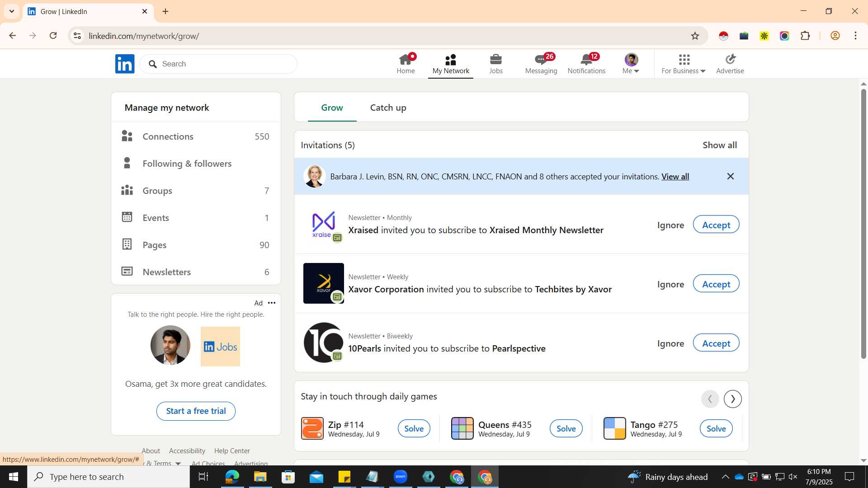The image size is (868, 488).
Task: Open Tango game icon
Action: click(x=615, y=428)
